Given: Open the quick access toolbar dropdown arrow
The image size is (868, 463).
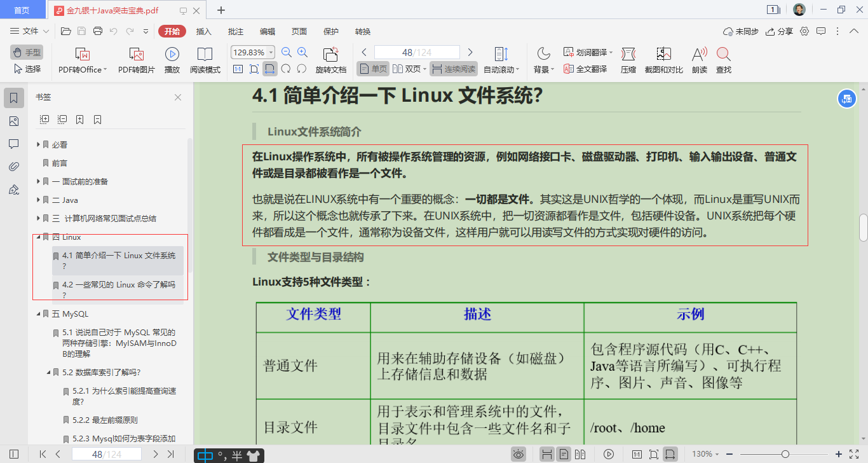Looking at the screenshot, I should [146, 31].
